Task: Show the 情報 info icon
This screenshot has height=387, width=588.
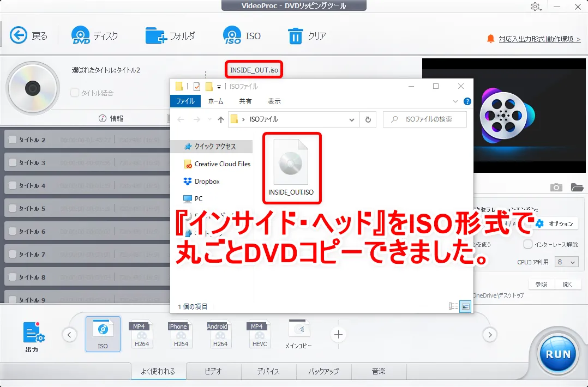Action: pyautogui.click(x=103, y=118)
